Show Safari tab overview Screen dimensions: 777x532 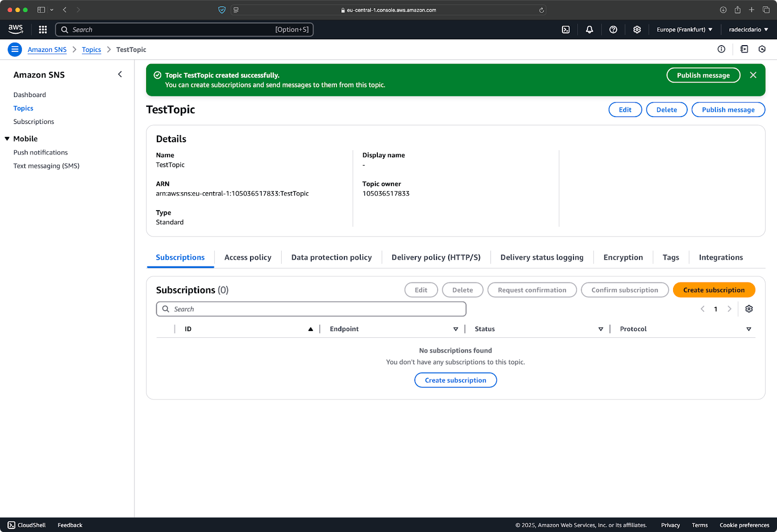(x=766, y=10)
